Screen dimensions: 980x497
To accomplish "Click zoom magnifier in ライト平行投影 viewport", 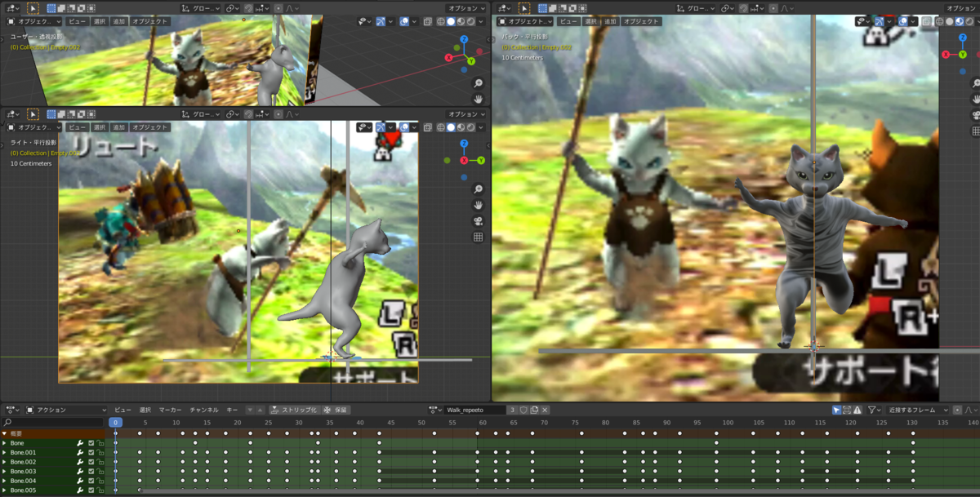I will click(478, 189).
